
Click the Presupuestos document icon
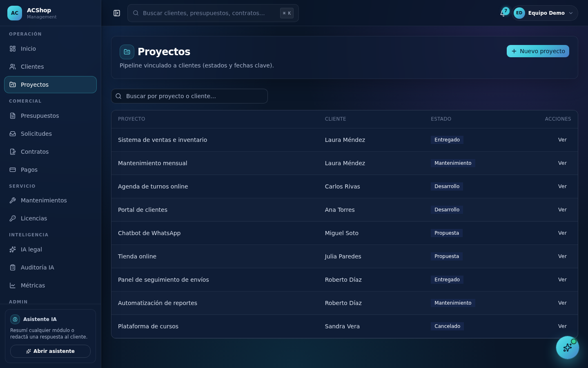tap(13, 116)
